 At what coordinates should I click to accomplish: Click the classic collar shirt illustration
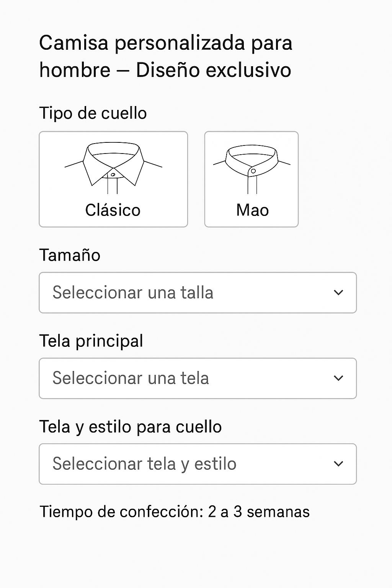pyautogui.click(x=113, y=168)
